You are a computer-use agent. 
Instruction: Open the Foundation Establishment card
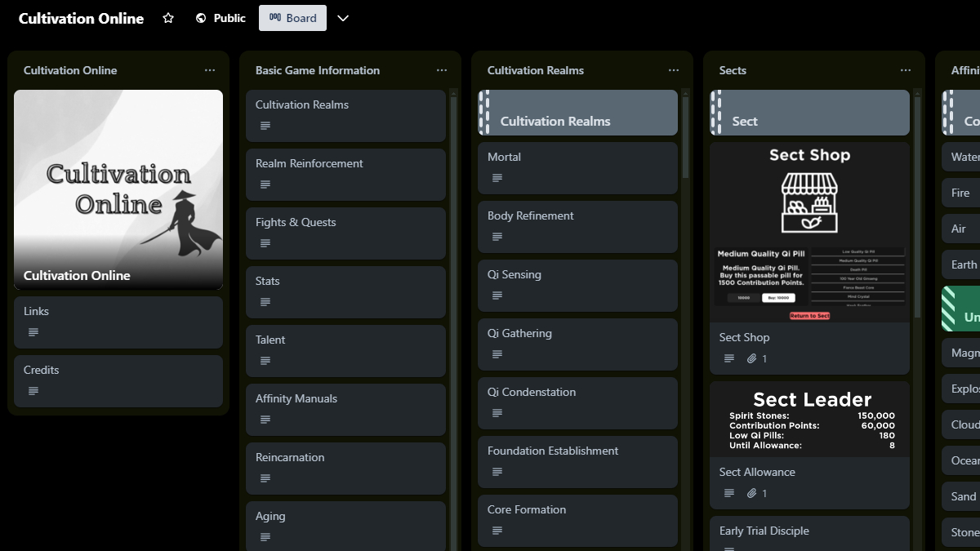click(x=577, y=462)
